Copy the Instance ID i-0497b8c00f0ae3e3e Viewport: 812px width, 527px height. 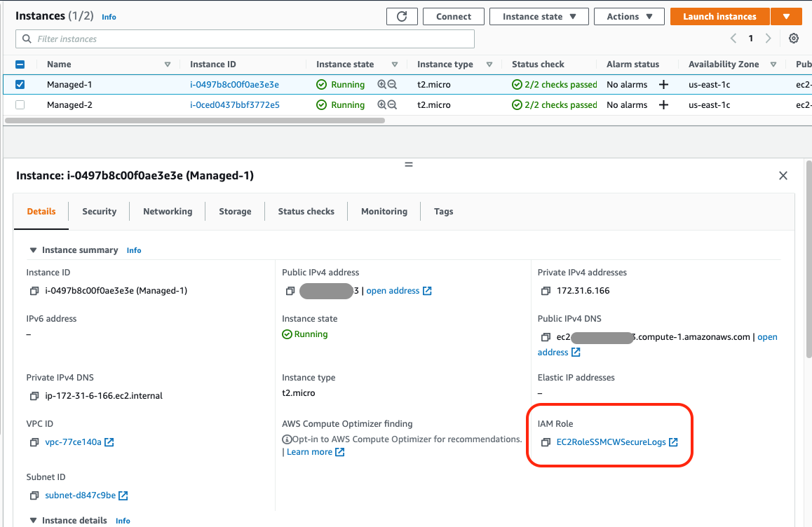coord(34,291)
